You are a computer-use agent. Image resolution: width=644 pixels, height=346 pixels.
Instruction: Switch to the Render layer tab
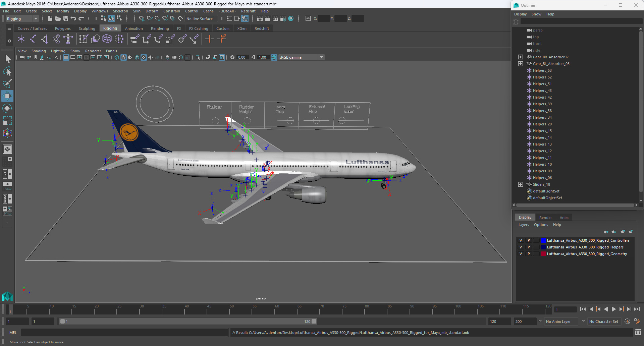point(545,218)
